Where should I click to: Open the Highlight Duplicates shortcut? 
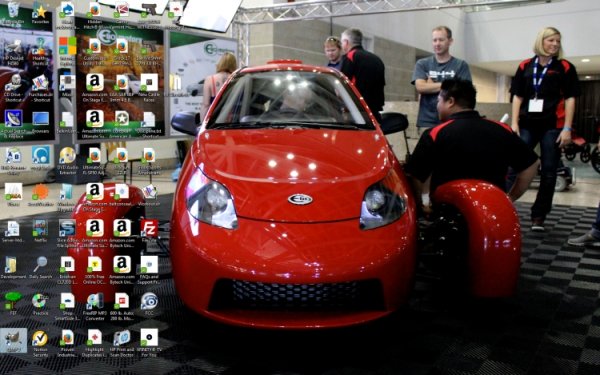click(95, 343)
